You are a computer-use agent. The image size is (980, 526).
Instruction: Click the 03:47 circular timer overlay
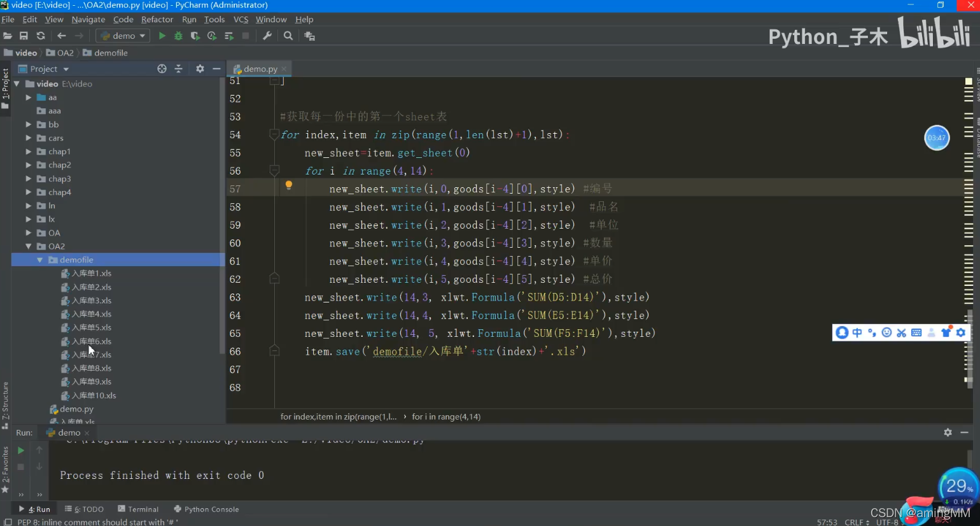click(x=937, y=138)
